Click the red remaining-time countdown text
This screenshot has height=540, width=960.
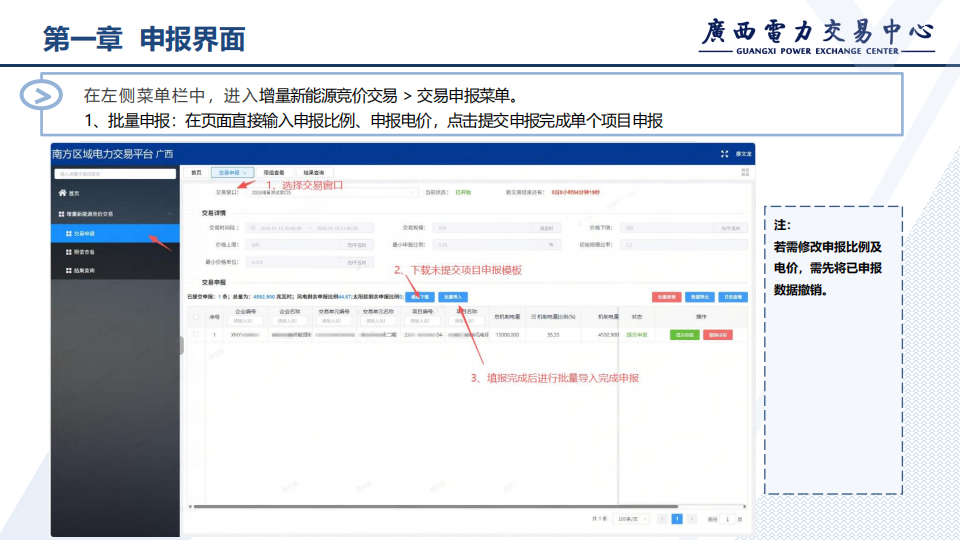[576, 192]
